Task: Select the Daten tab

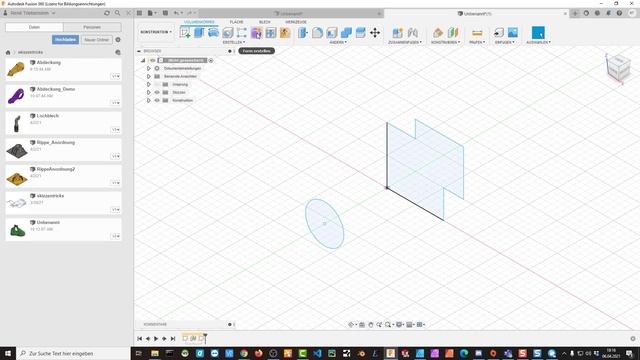Action: point(34,27)
